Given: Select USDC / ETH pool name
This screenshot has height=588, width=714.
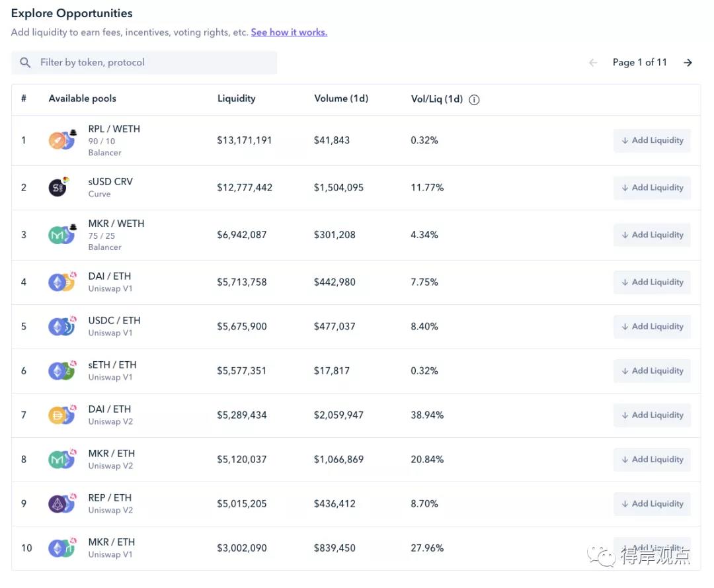Looking at the screenshot, I should (x=114, y=321).
